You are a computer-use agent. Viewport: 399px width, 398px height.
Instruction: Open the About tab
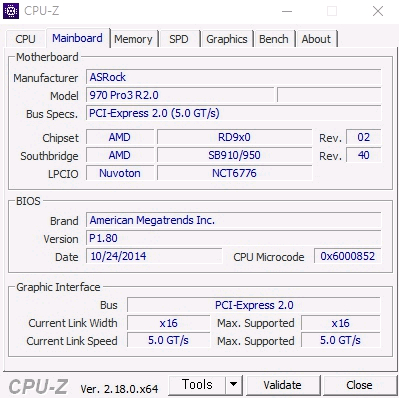[x=316, y=39]
